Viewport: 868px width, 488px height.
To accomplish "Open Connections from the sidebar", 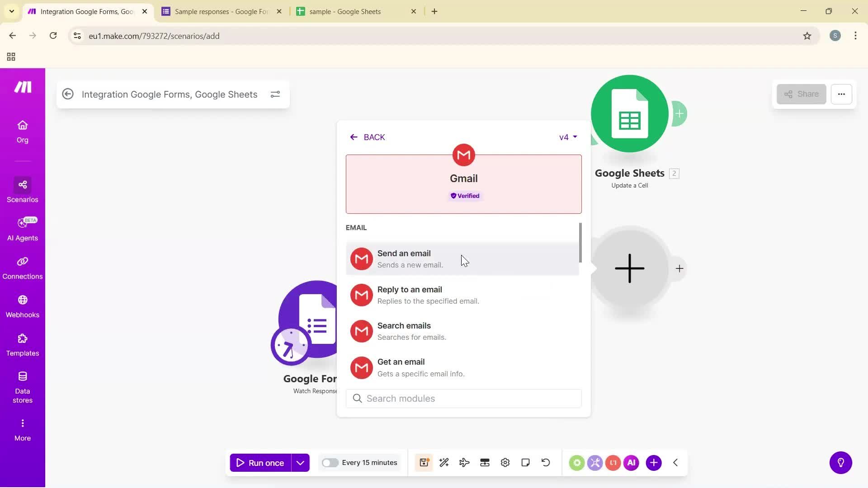I will click(x=22, y=267).
